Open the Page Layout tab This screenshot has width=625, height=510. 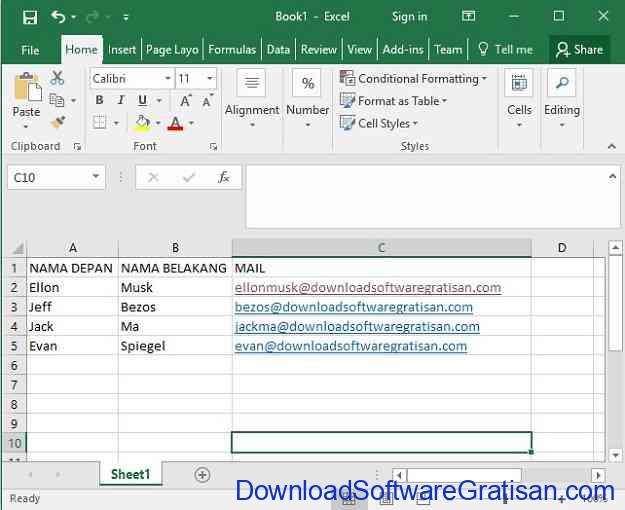pos(172,50)
